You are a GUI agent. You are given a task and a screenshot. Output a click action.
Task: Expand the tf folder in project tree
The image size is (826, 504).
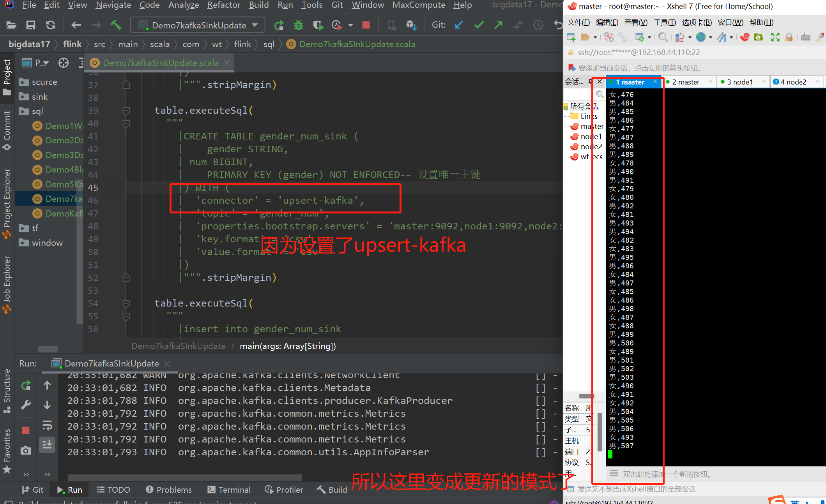click(x=35, y=228)
